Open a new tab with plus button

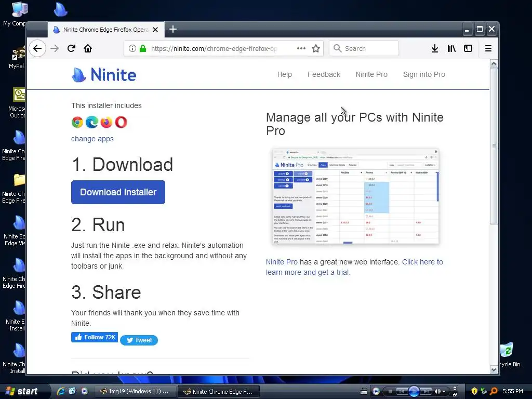[173, 30]
